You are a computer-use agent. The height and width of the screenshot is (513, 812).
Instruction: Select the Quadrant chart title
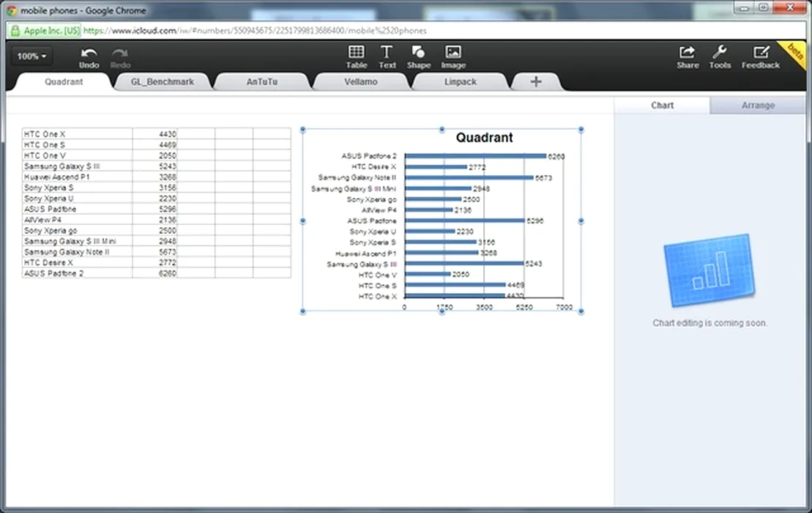[x=484, y=137]
